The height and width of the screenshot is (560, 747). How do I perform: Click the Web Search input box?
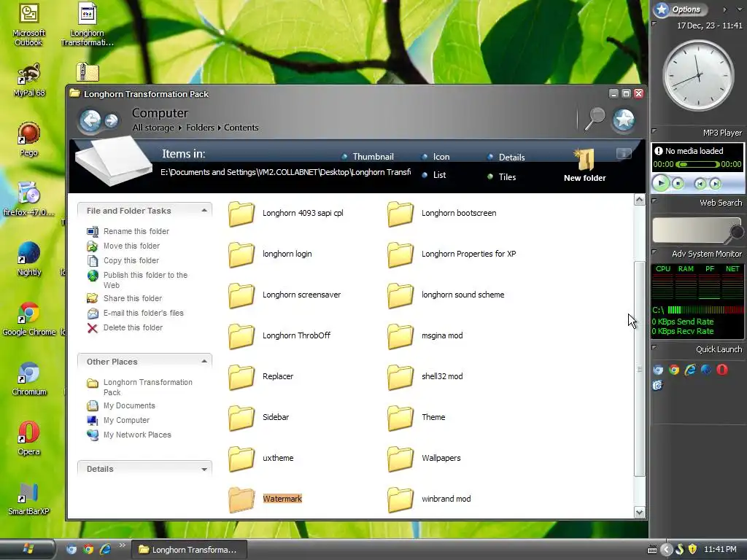click(691, 230)
